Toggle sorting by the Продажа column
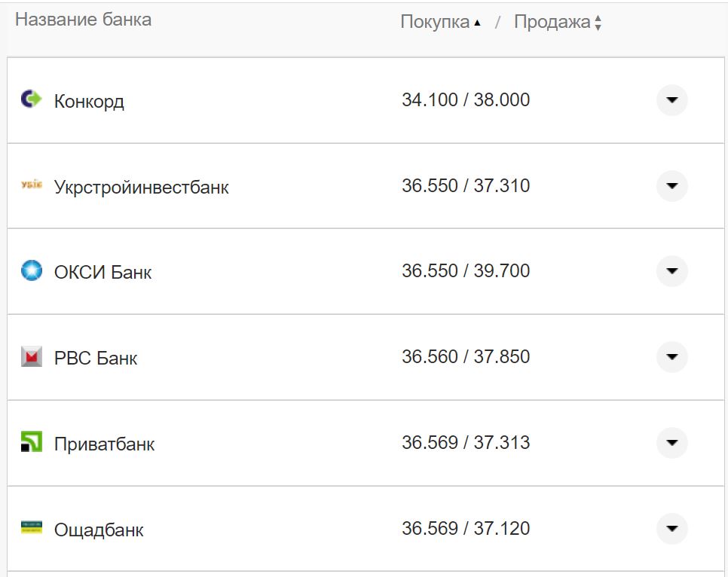This screenshot has height=577, width=728. [554, 23]
